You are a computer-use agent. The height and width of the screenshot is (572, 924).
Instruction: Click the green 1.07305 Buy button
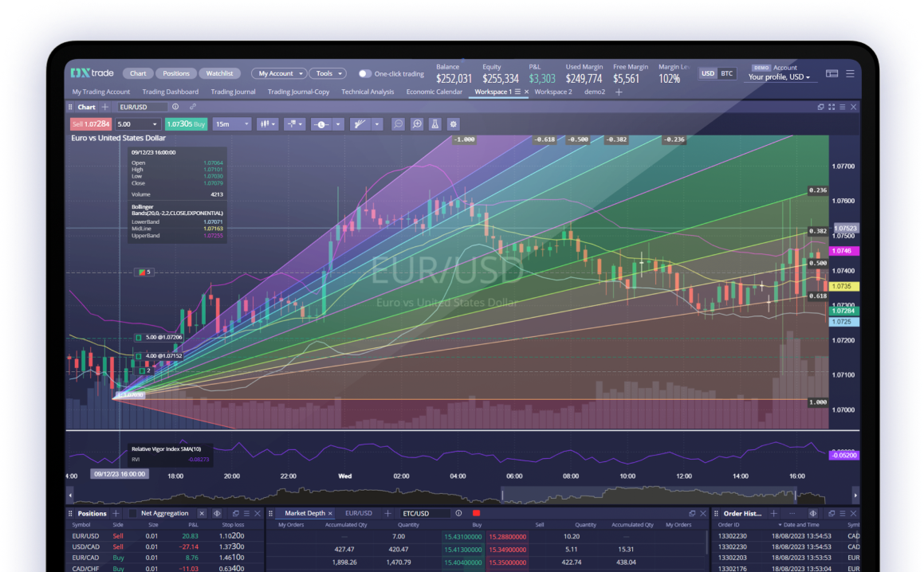coord(186,124)
